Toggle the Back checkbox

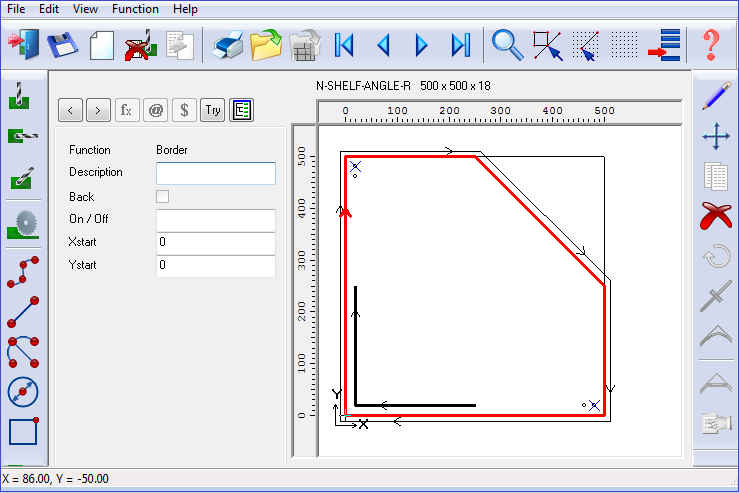pos(163,197)
